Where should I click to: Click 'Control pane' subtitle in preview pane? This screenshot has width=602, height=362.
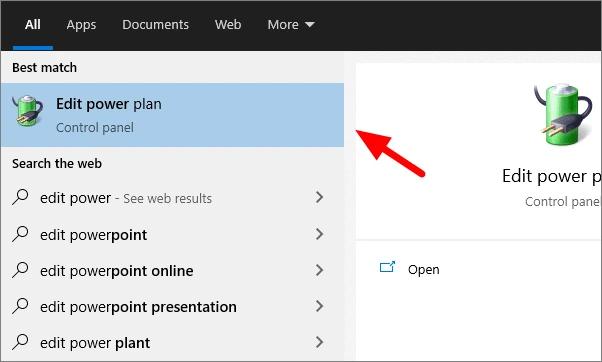coord(562,202)
